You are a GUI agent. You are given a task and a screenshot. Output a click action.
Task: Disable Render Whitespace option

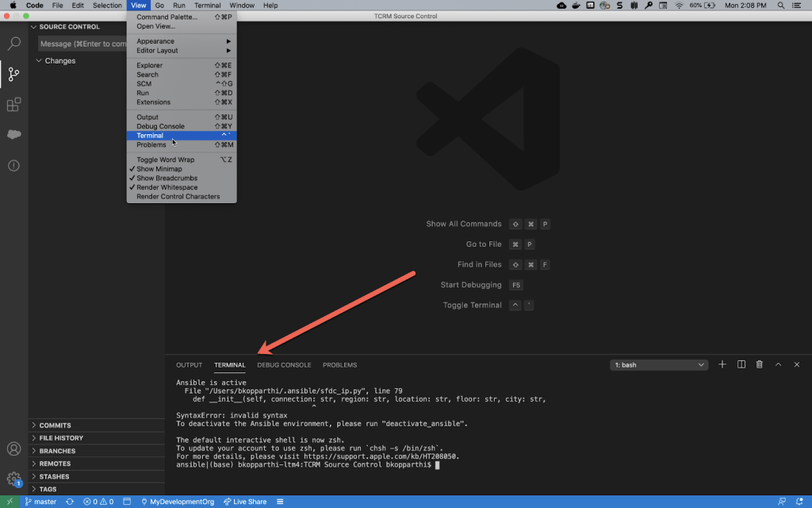[x=167, y=187]
